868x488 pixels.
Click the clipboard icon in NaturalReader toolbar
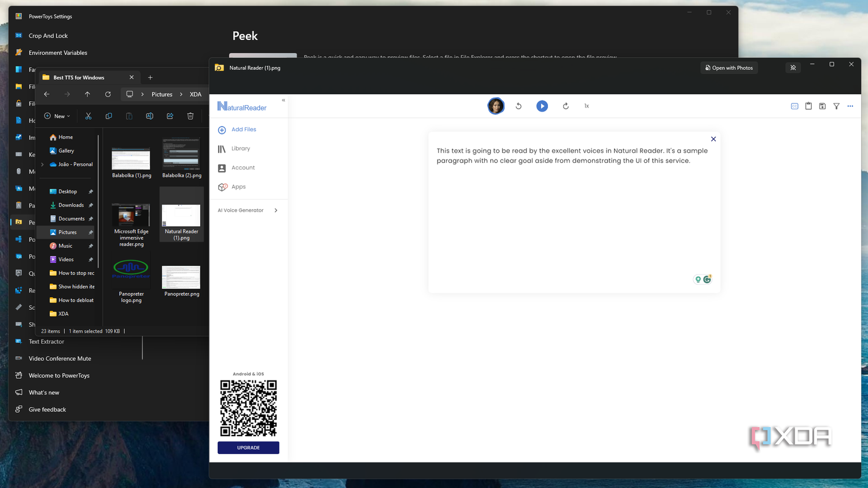click(808, 106)
